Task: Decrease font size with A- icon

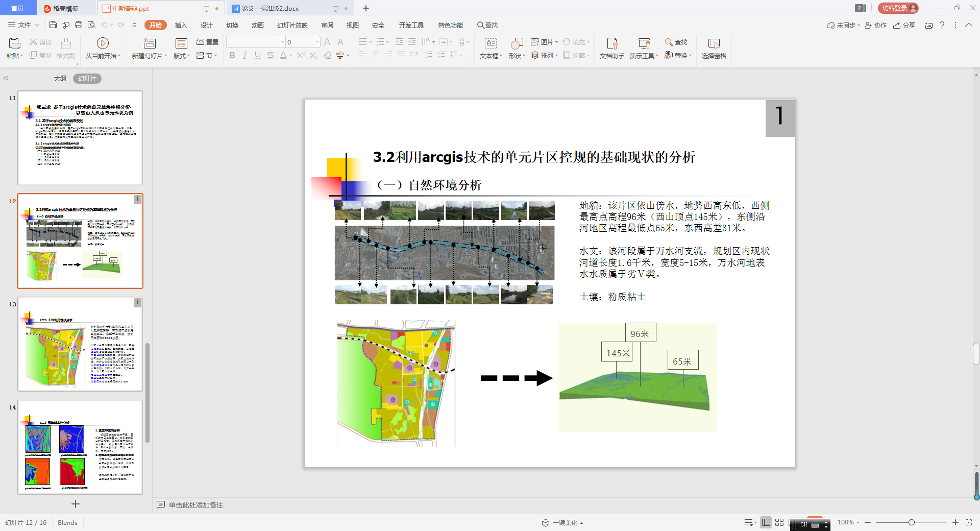Action: pos(341,42)
